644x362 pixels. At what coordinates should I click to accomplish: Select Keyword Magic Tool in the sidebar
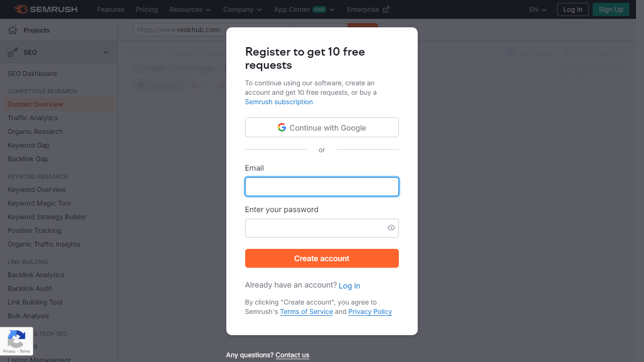pyautogui.click(x=39, y=203)
